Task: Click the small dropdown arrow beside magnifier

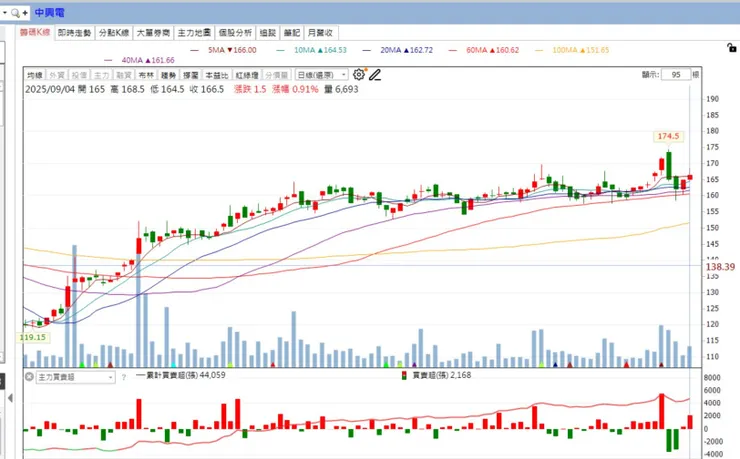Action: click(5, 13)
